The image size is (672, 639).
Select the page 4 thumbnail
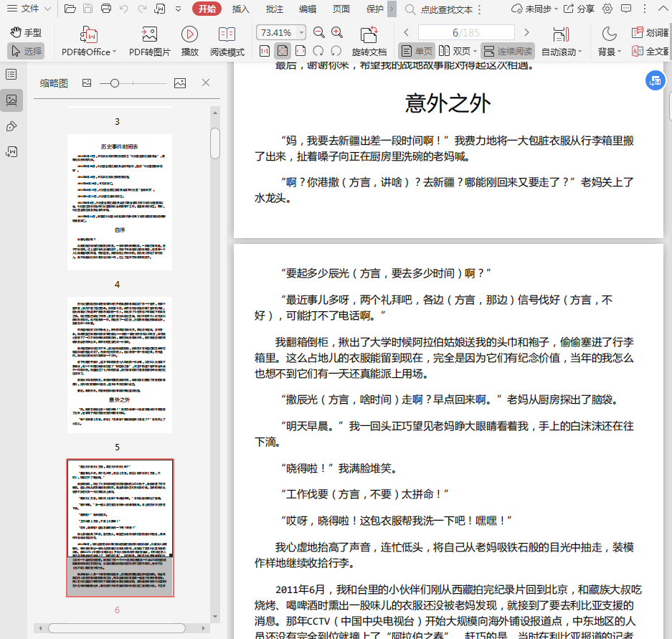[120, 202]
